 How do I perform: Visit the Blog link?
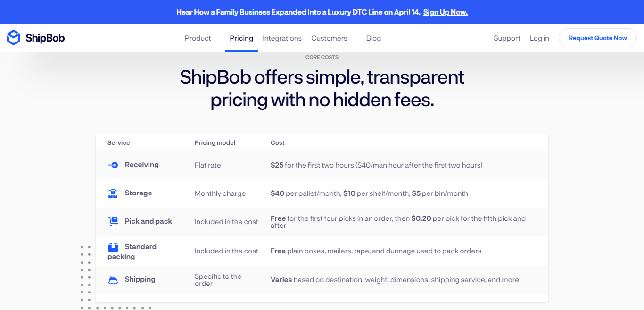point(373,38)
